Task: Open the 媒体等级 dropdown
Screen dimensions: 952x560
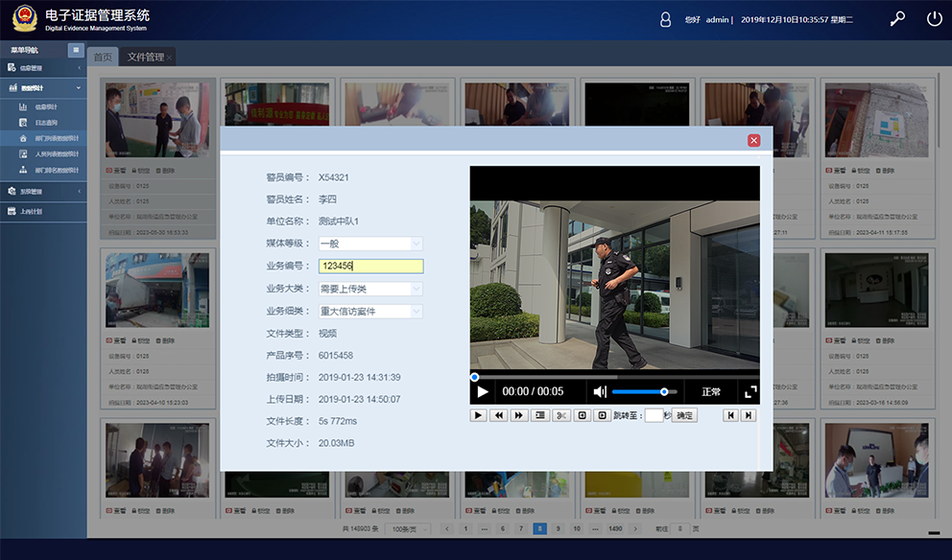Action: pos(370,244)
